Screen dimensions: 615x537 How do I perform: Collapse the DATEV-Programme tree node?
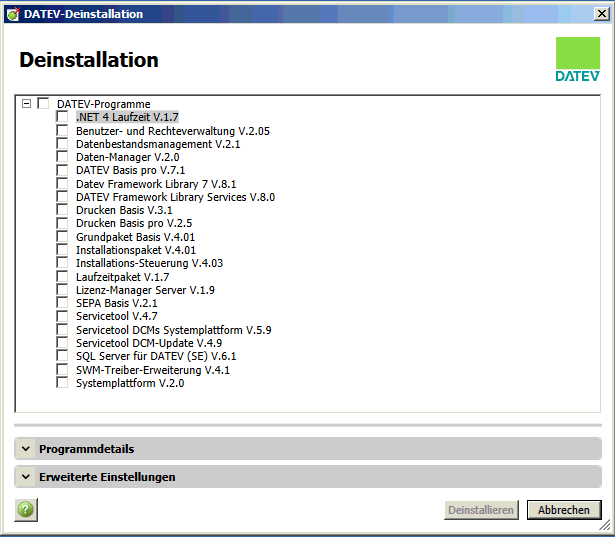pyautogui.click(x=26, y=104)
